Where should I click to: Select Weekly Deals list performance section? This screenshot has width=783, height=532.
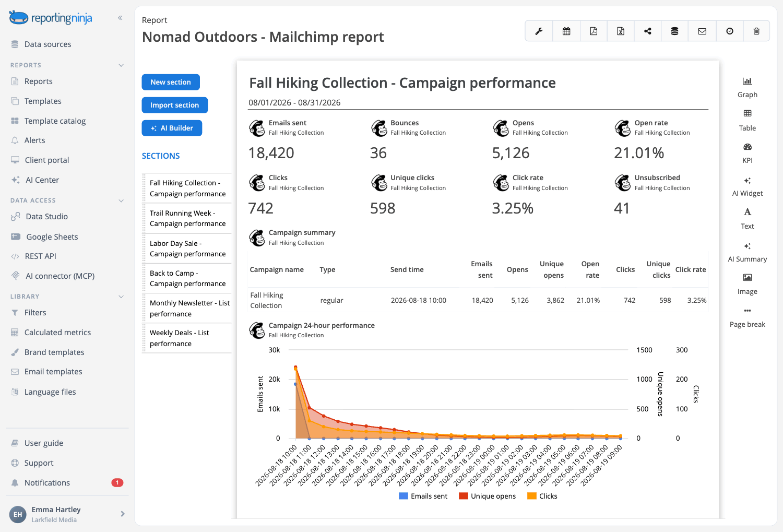click(x=187, y=338)
